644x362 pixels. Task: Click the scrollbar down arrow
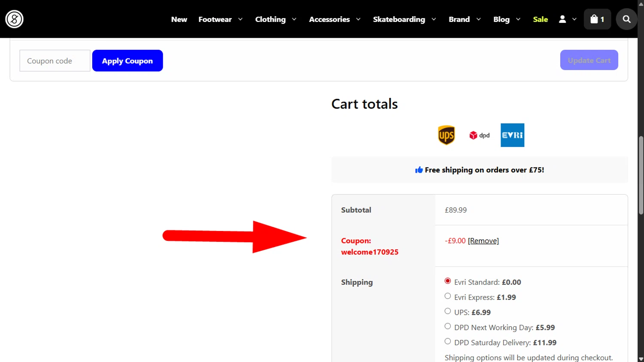point(641,359)
